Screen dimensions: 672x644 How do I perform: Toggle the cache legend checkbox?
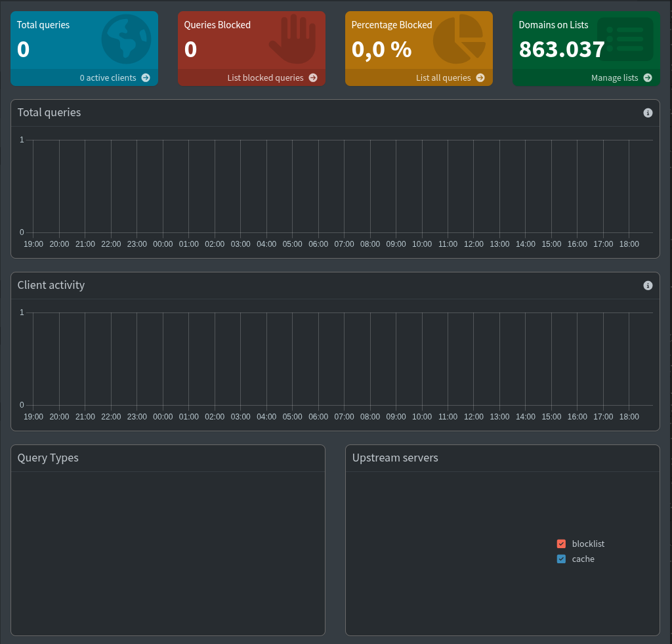561,559
